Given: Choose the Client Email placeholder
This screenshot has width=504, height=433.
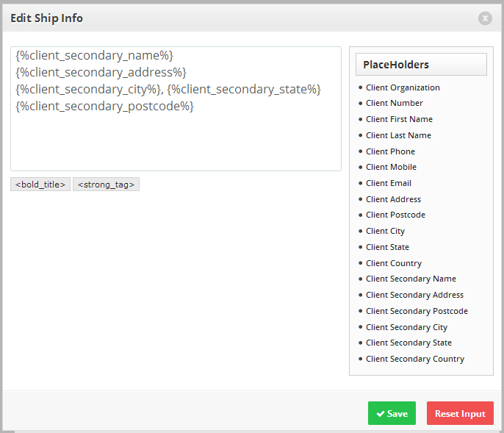Looking at the screenshot, I should pyautogui.click(x=389, y=183).
